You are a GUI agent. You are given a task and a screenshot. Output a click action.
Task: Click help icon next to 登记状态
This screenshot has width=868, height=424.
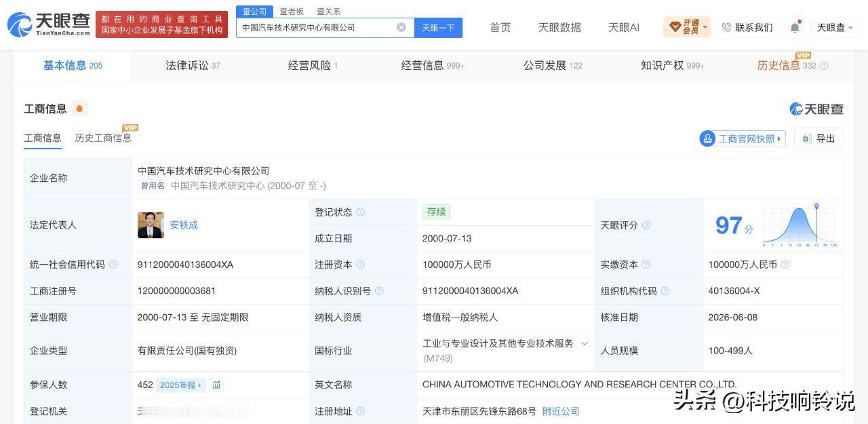pyautogui.click(x=360, y=212)
